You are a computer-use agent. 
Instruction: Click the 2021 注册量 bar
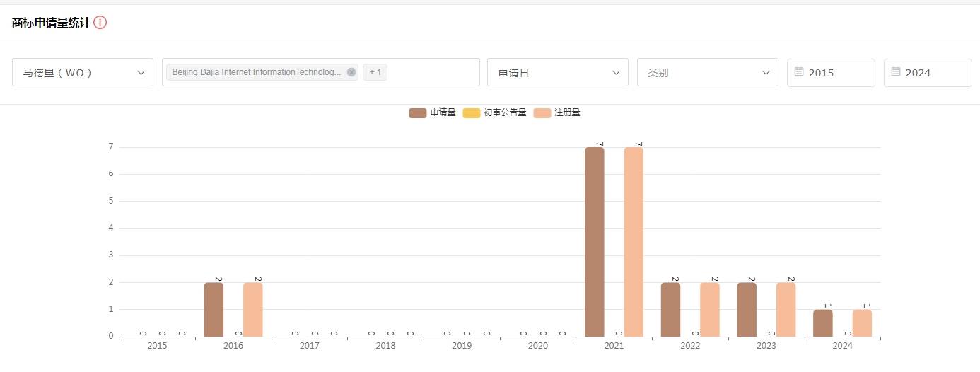tap(634, 241)
